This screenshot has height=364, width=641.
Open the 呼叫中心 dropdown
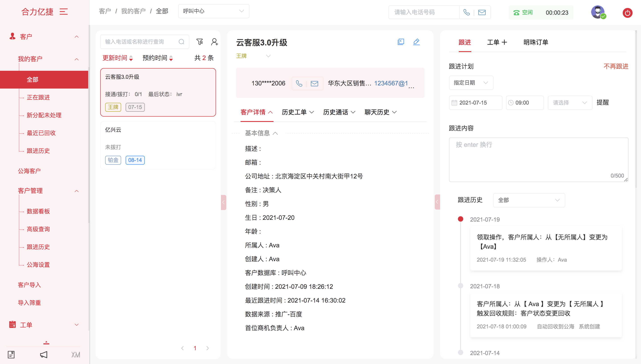pos(213,11)
